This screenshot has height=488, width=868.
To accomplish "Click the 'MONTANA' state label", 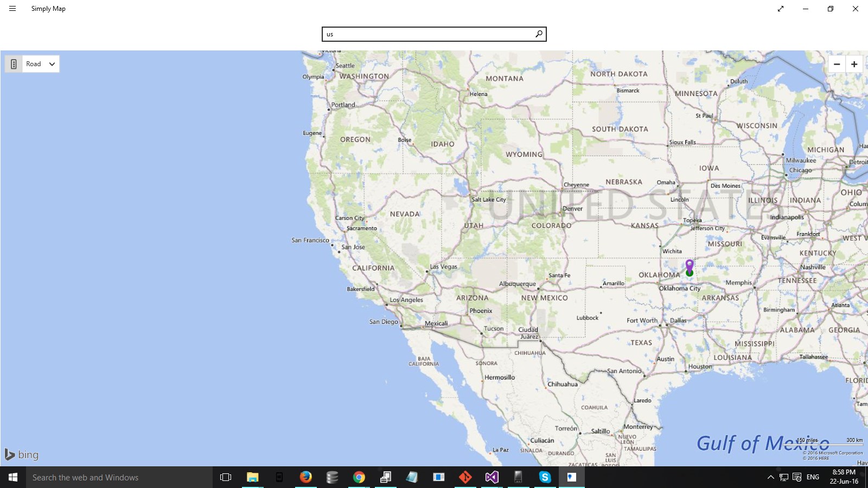I will pos(505,79).
